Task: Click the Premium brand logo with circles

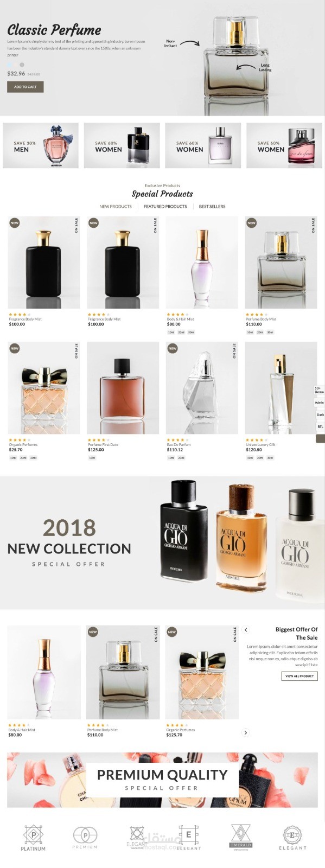Action: point(85,838)
